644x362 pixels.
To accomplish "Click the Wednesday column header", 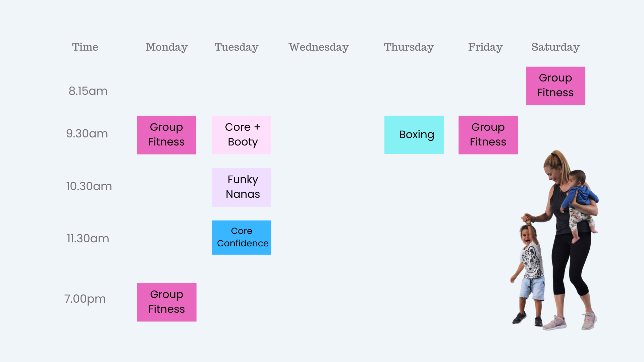I will click(319, 47).
